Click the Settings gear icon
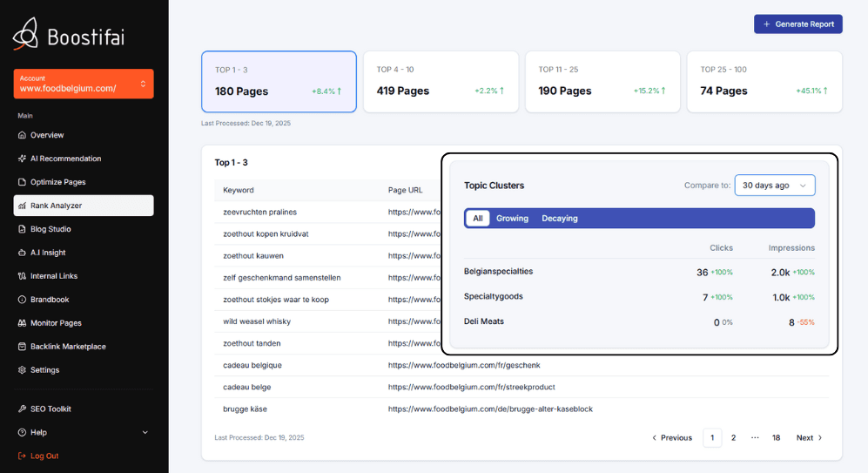This screenshot has height=473, width=868. click(22, 370)
